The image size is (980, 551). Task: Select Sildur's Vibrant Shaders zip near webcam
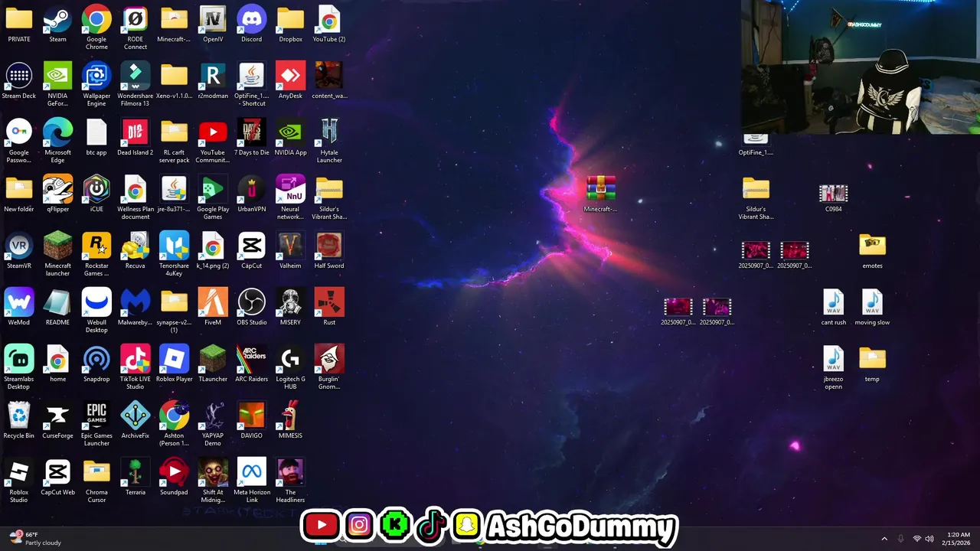coord(756,197)
